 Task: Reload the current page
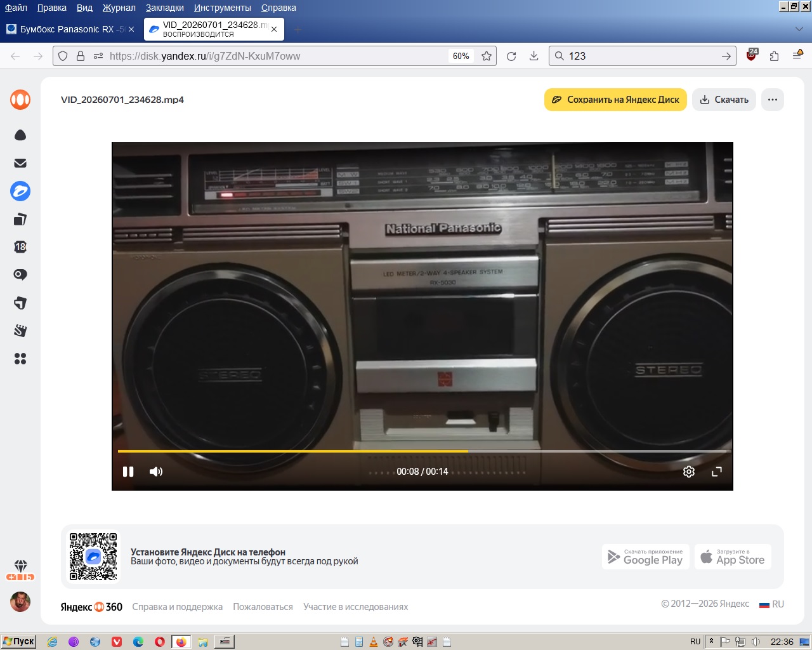[511, 56]
